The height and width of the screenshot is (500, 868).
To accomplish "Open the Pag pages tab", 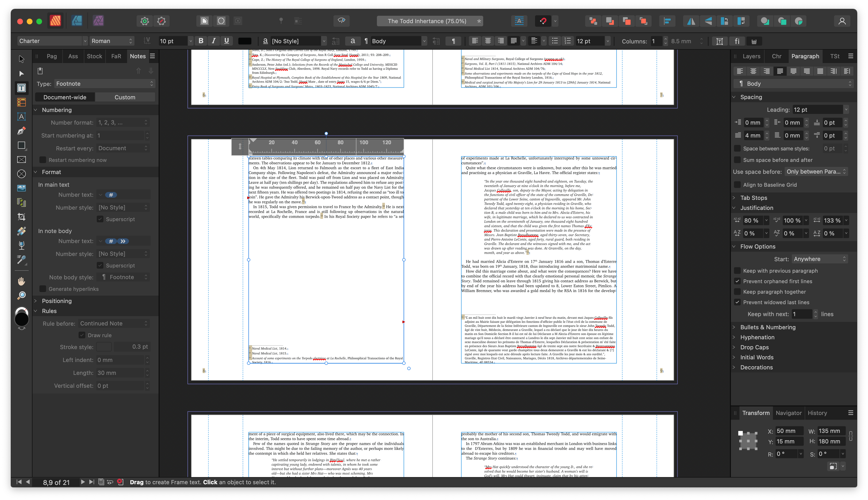I will pyautogui.click(x=52, y=56).
